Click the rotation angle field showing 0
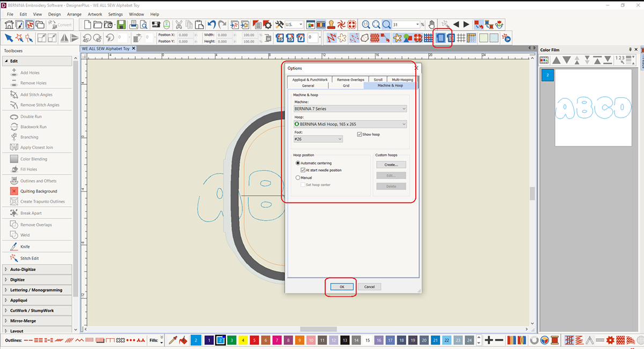 tap(312, 38)
